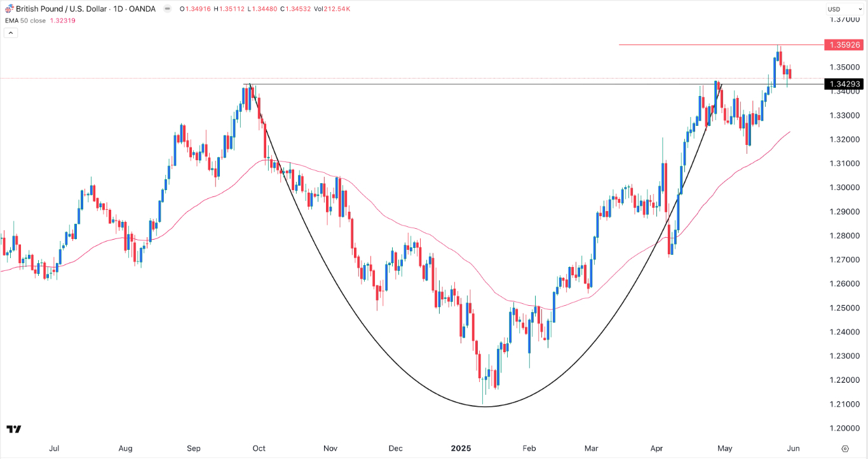868x459 pixels.
Task: Click the 1.23000 price axis label
Action: click(x=844, y=356)
